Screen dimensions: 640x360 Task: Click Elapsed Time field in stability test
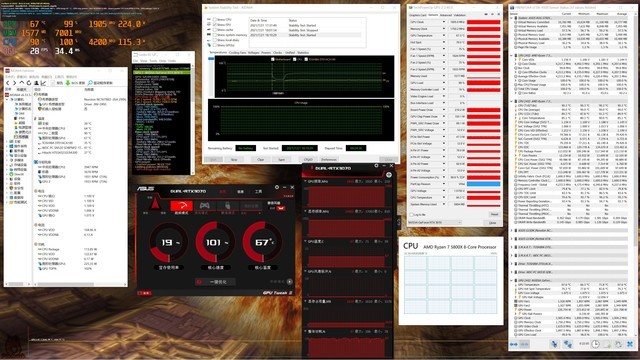point(356,148)
